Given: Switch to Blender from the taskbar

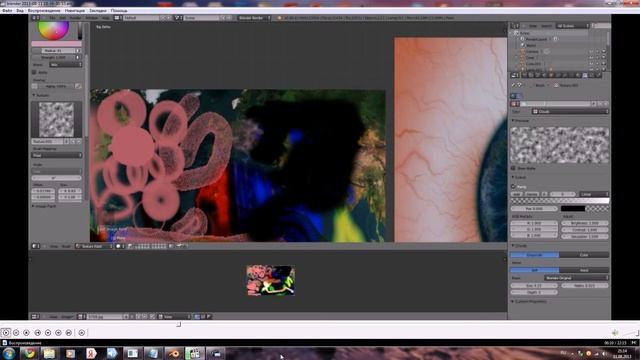Looking at the screenshot, I should (174, 353).
